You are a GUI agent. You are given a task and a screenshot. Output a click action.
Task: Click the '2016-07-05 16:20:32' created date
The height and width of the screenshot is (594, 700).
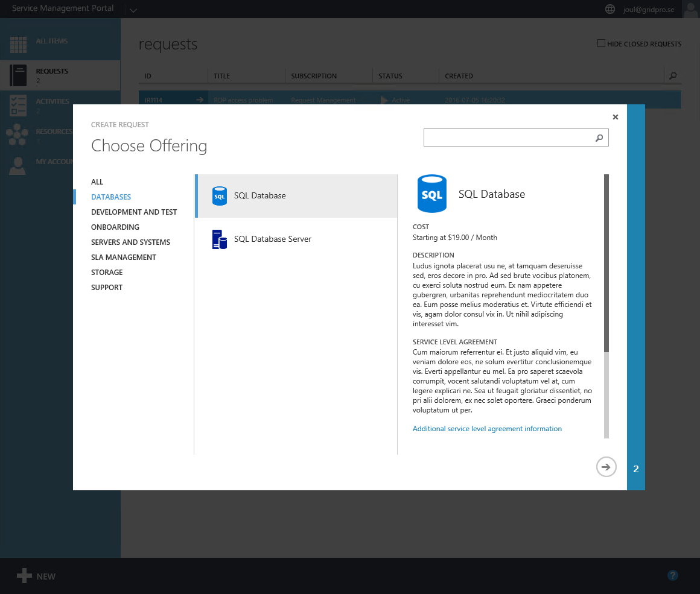click(475, 101)
